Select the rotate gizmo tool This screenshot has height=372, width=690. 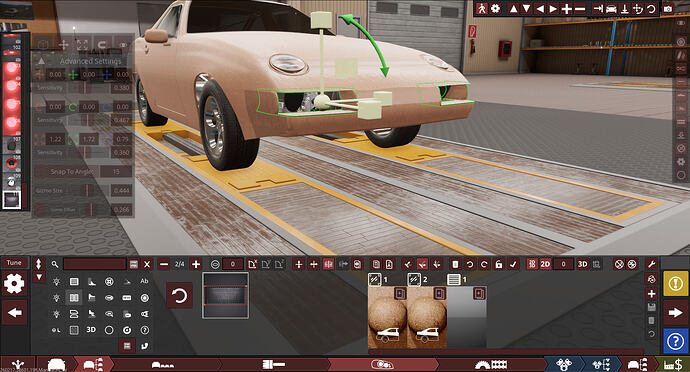pos(102,45)
